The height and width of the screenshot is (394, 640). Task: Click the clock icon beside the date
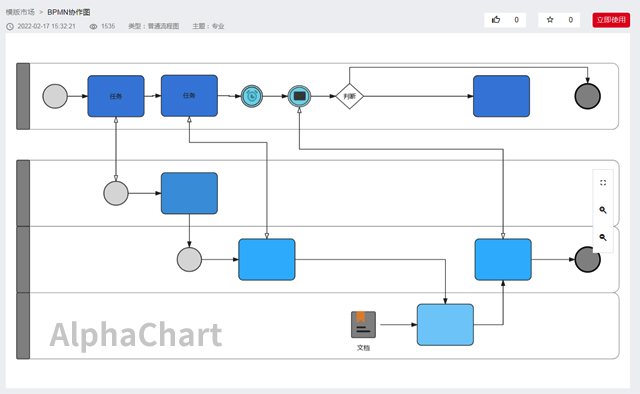(10, 27)
